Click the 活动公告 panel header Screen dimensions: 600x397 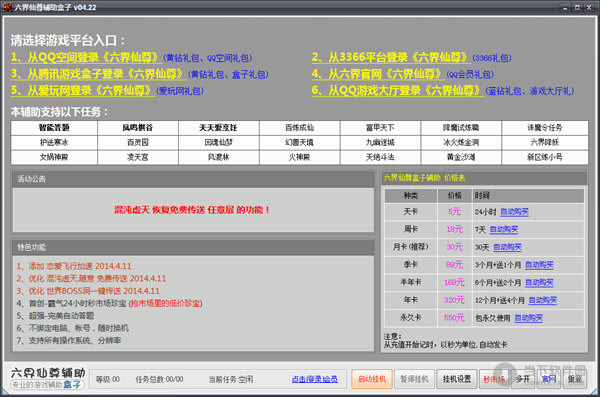pos(193,179)
